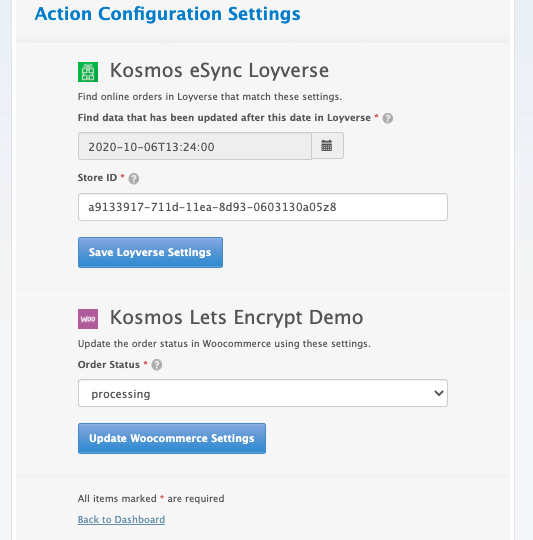Screen dimensions: 533x540
Task: Click help icon next to Store ID
Action: pos(134,178)
